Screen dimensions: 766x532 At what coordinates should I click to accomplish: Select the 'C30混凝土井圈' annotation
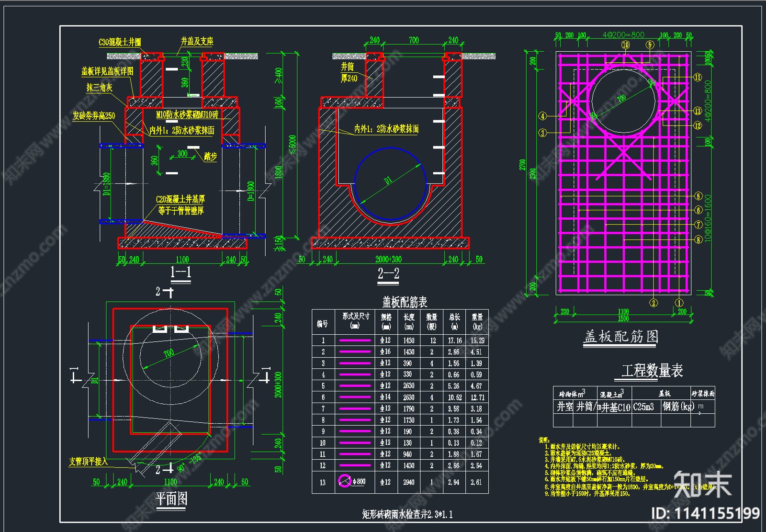120,42
